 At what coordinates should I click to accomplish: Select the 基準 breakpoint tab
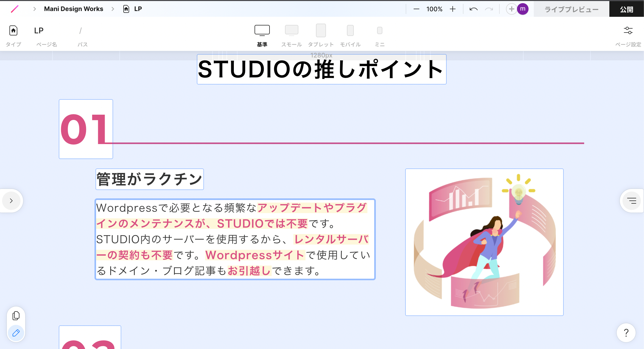262,30
